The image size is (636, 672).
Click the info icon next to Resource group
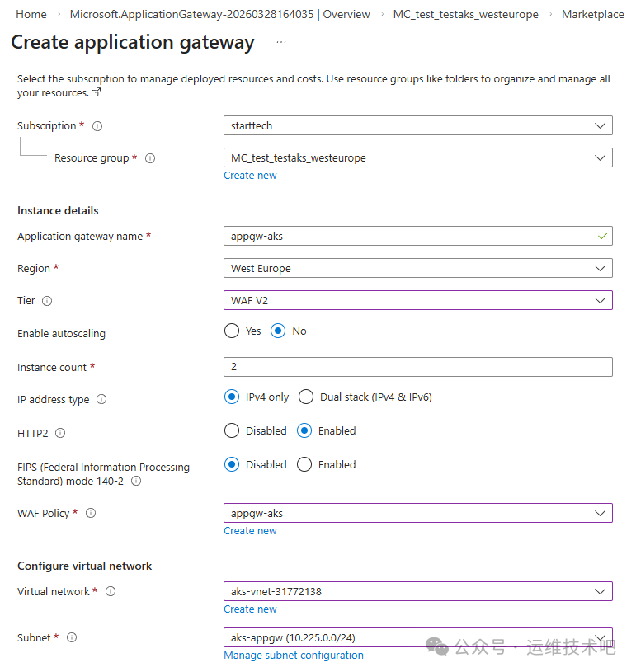coord(150,158)
